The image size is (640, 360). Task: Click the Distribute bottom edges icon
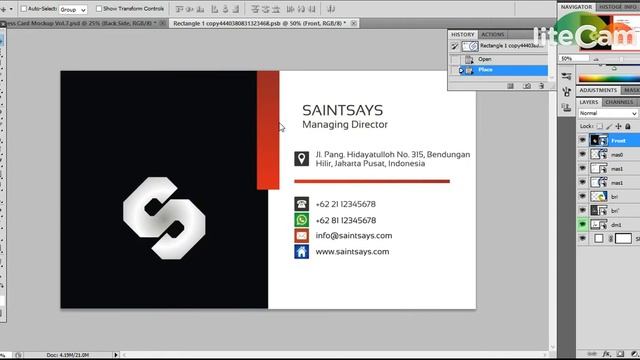pos(276,9)
